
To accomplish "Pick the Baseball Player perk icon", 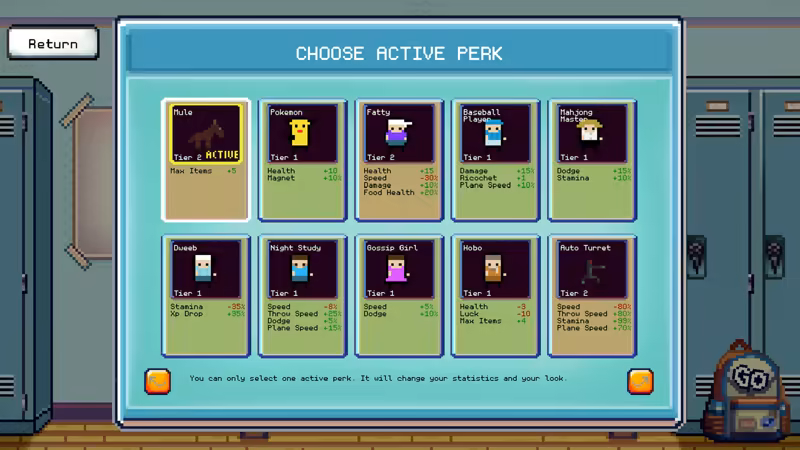I will pyautogui.click(x=495, y=134).
